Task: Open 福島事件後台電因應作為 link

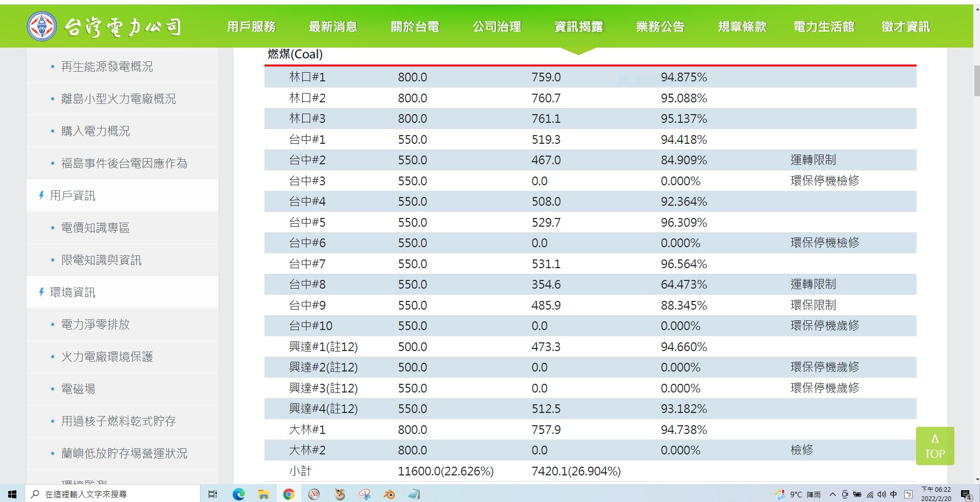Action: [x=124, y=163]
